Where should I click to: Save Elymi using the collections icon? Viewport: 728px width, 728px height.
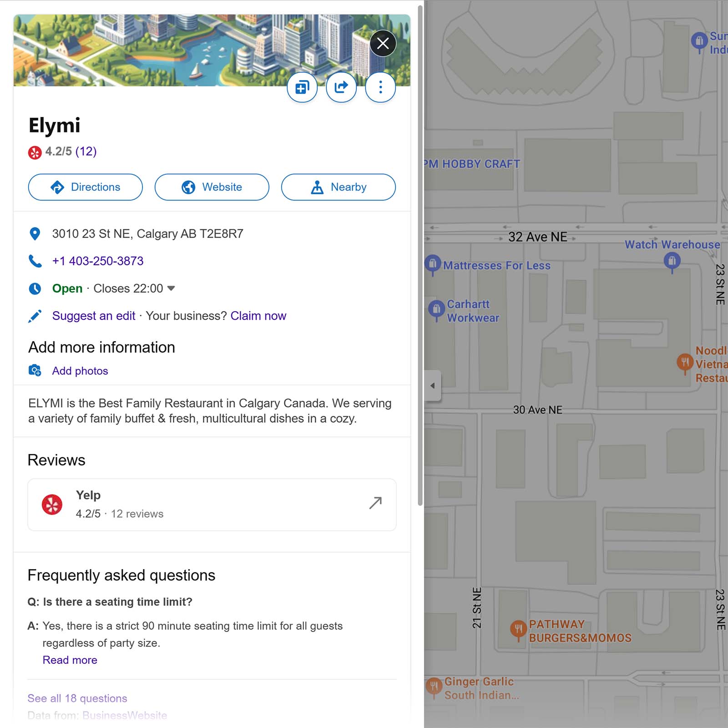click(302, 87)
